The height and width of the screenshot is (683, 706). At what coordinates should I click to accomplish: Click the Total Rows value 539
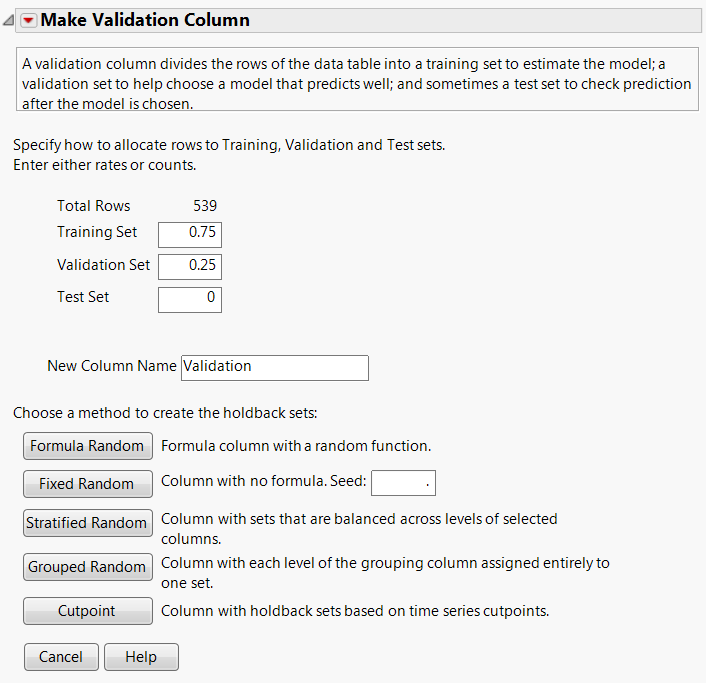coord(205,206)
